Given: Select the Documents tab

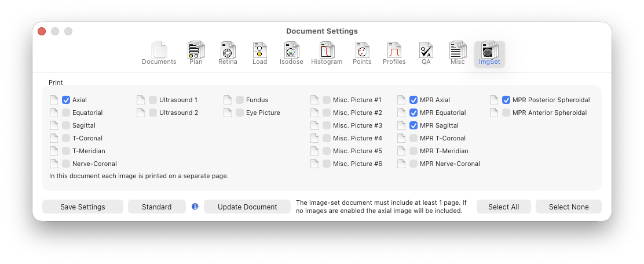Looking at the screenshot, I should click(159, 53).
